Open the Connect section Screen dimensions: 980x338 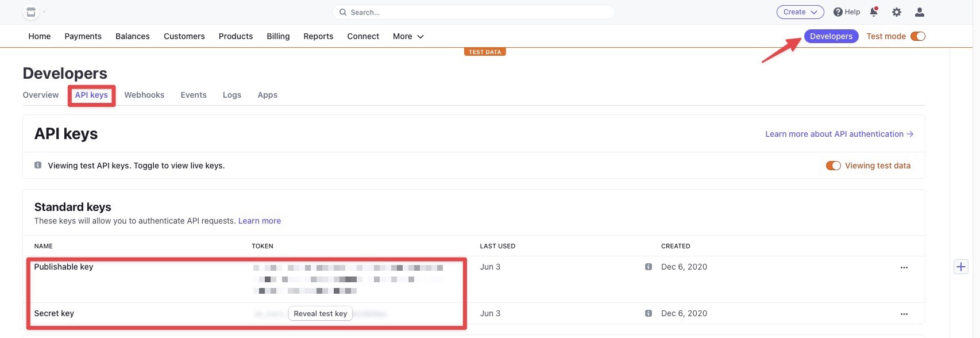pyautogui.click(x=363, y=36)
